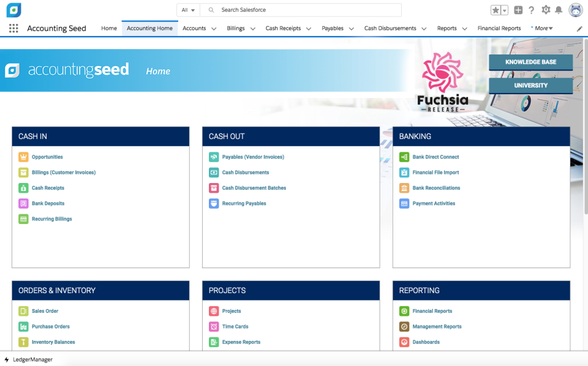This screenshot has width=588, height=366.
Task: Open the Notifications bell
Action: coord(559,10)
